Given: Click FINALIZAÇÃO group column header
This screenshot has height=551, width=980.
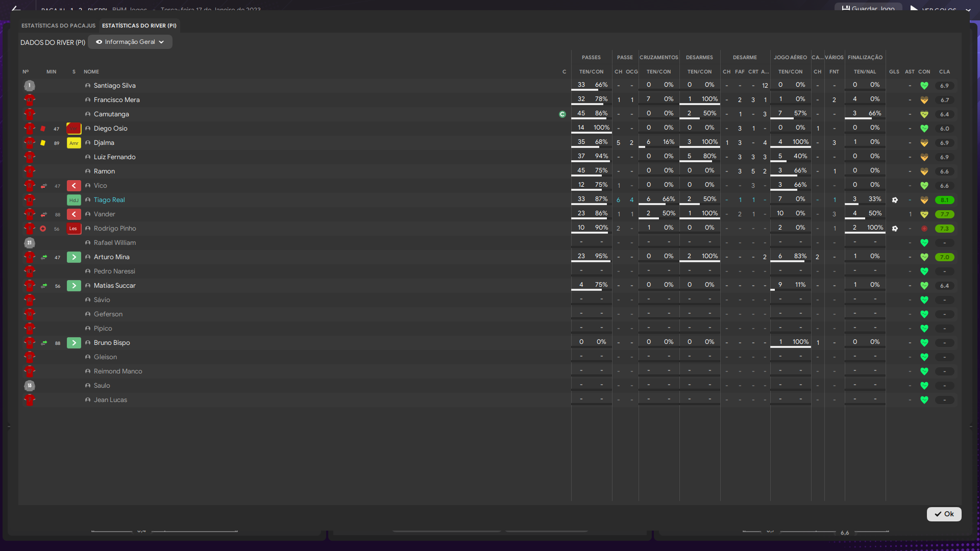Looking at the screenshot, I should click(865, 58).
